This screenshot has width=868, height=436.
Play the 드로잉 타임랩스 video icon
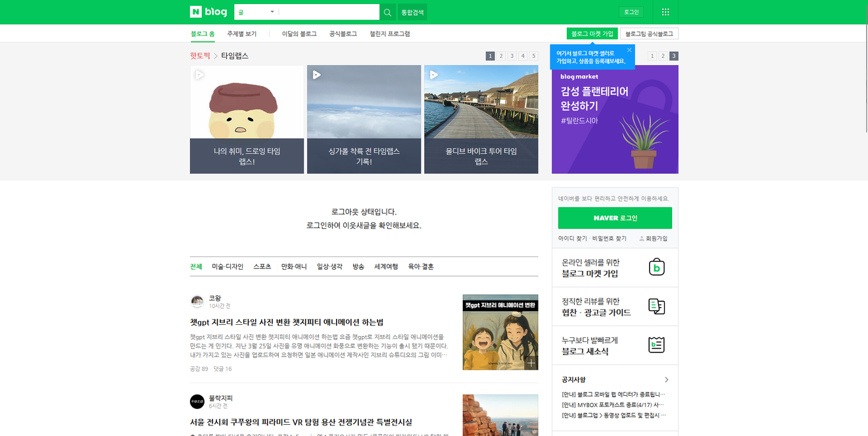(x=199, y=75)
